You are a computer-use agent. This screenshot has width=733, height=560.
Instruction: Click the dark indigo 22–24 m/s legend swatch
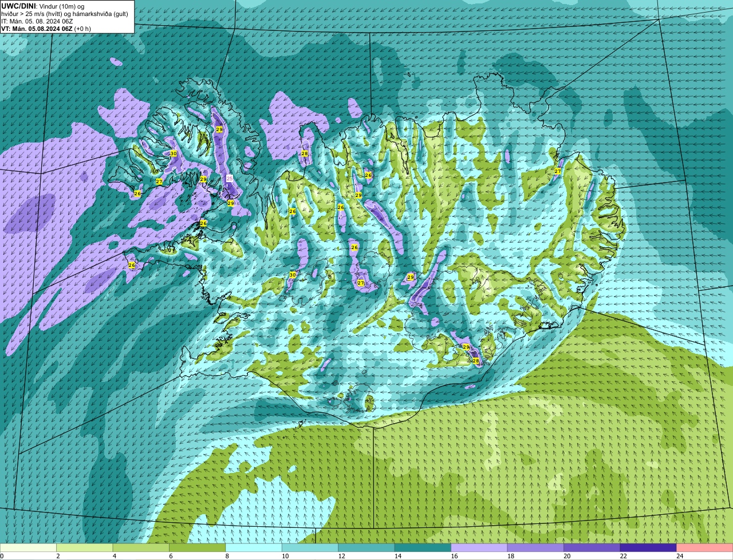(648, 548)
